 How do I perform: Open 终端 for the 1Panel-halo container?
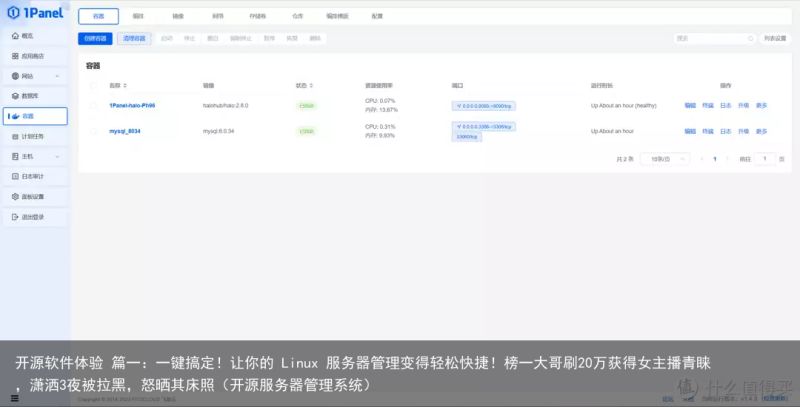708,106
